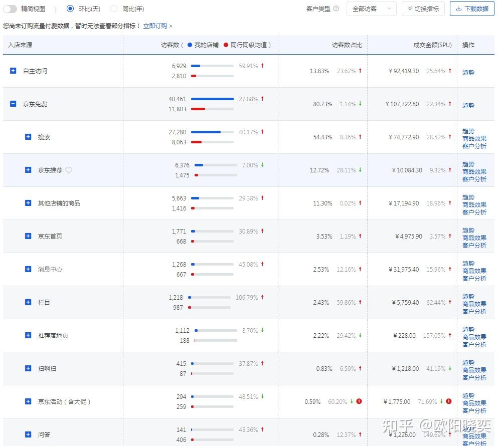Open 趋势 for 推荐落地页
Image resolution: width=504 pixels, height=446 pixels.
[x=468, y=329]
